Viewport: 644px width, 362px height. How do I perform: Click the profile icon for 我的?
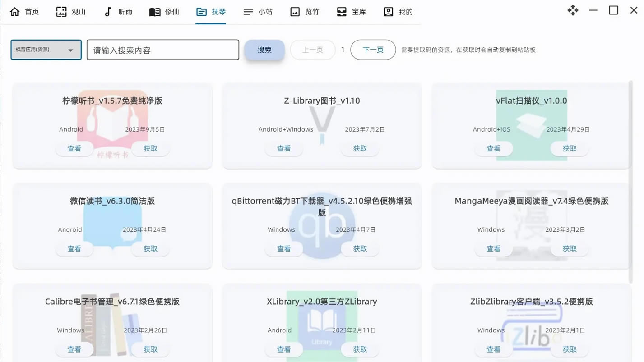[388, 12]
